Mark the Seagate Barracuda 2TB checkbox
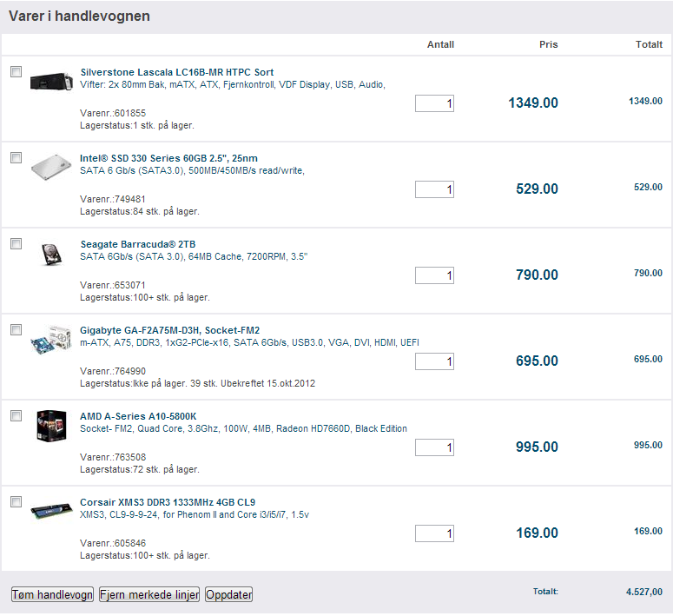 pyautogui.click(x=16, y=243)
